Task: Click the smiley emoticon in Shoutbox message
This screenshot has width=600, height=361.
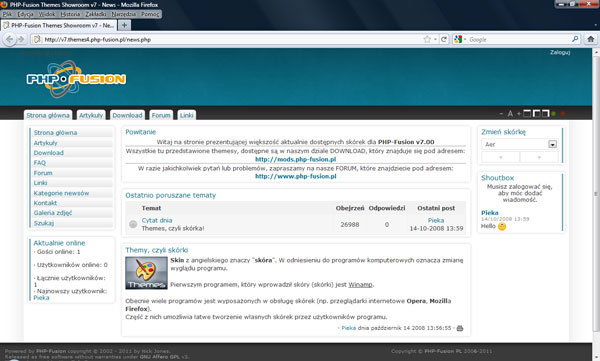Action: 502,226
